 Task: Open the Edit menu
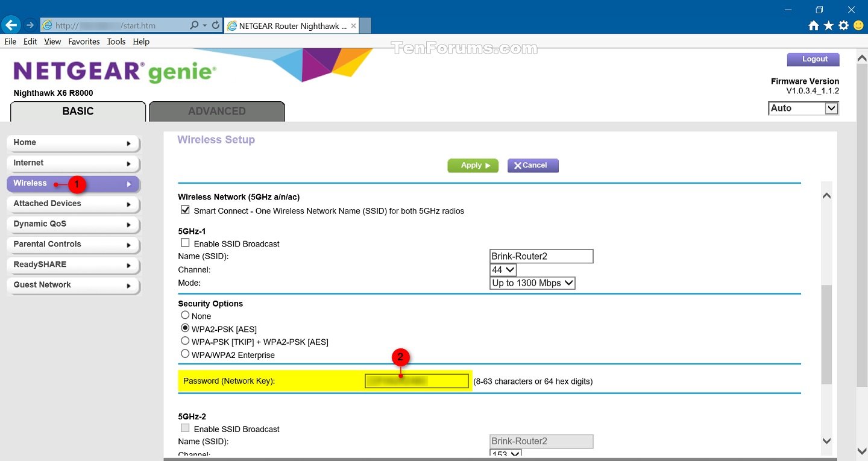click(30, 42)
